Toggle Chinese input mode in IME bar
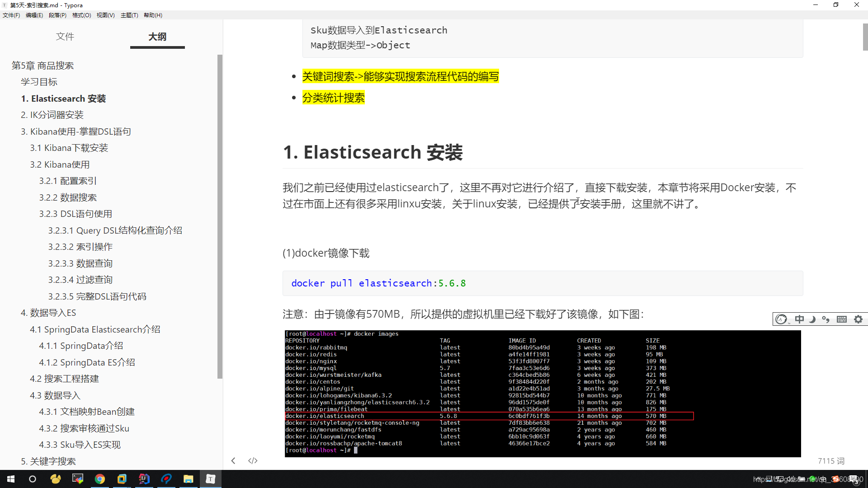This screenshot has height=488, width=868. 799,319
